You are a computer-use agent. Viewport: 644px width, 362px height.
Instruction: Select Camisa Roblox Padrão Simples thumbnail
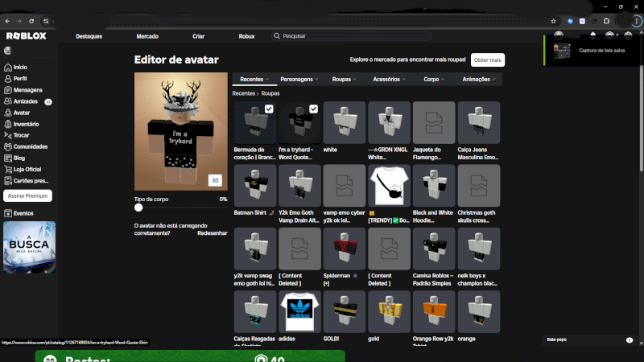click(x=434, y=249)
